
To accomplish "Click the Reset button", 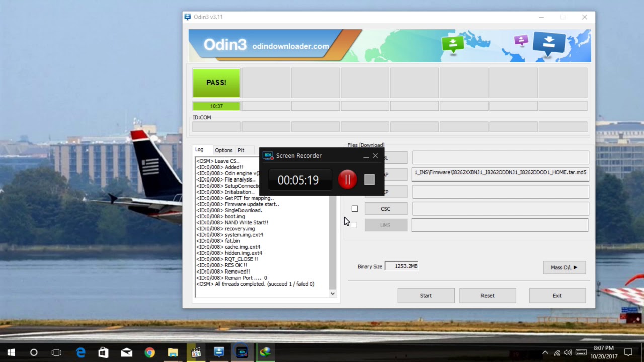I will click(487, 296).
